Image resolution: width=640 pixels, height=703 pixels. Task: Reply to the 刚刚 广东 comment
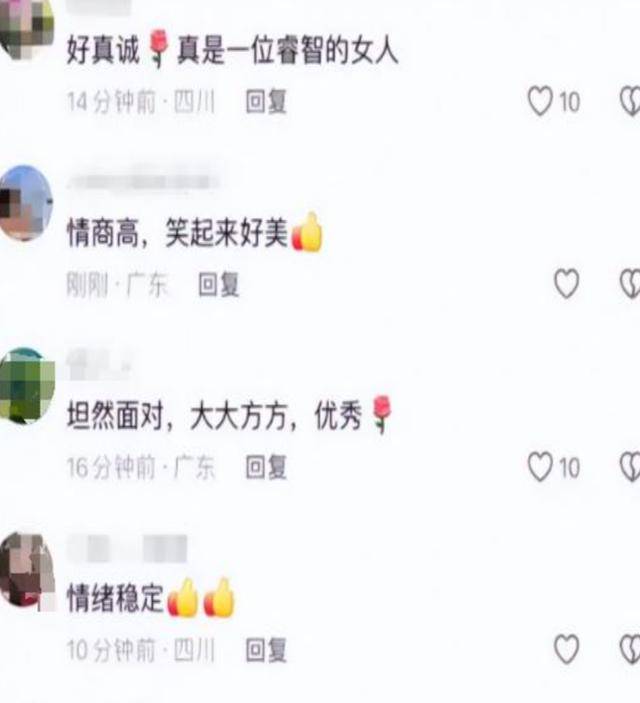[x=219, y=284]
